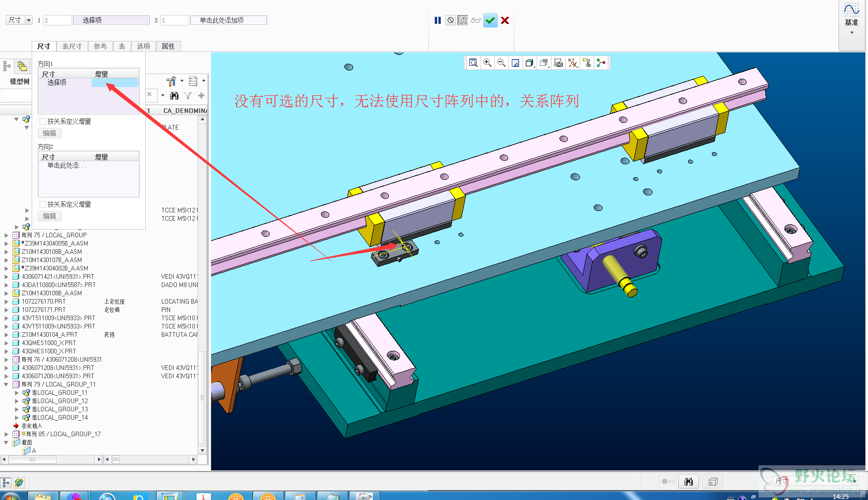This screenshot has width=868, height=500.
Task: Open the view manager icon
Action: click(558, 63)
